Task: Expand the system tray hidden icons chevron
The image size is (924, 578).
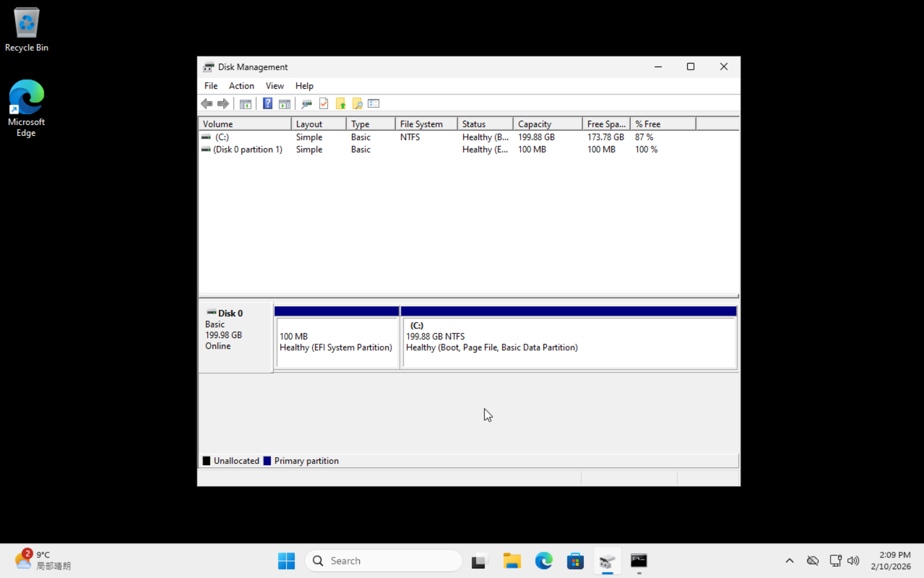Action: [x=789, y=561]
